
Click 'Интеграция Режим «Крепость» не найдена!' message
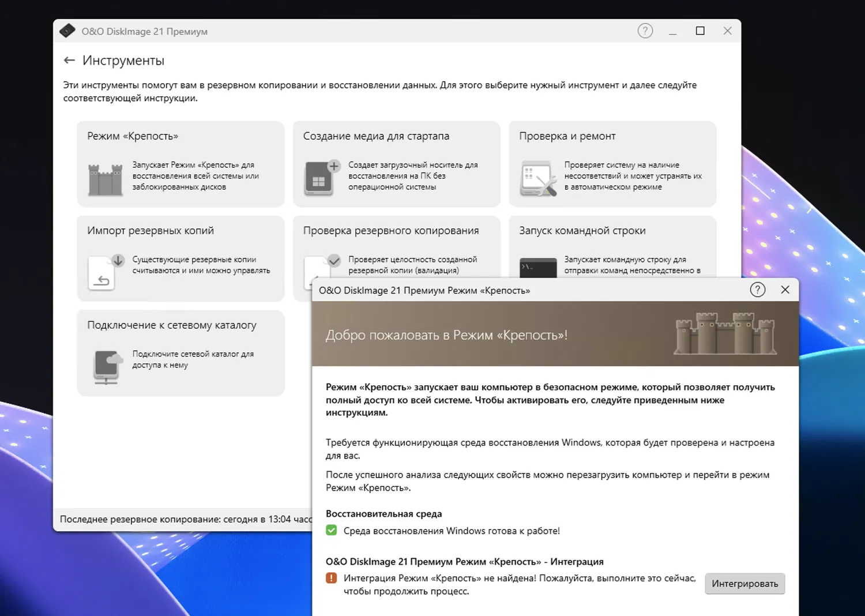[520, 584]
